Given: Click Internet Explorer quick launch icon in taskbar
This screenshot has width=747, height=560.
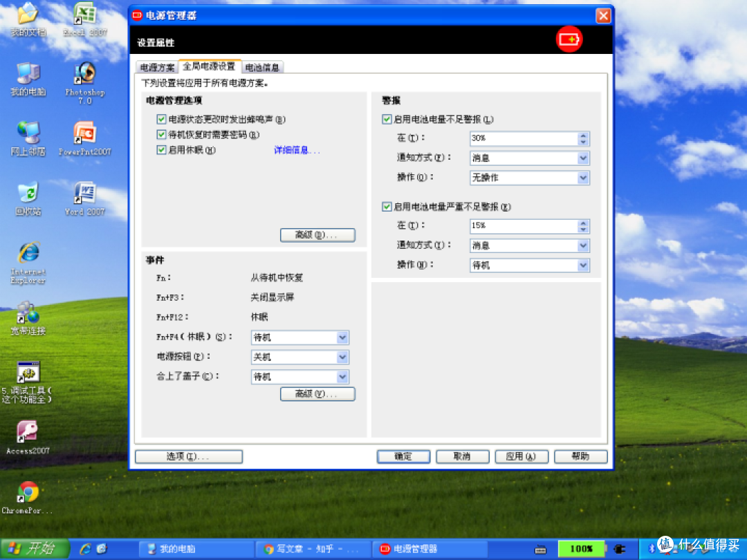Looking at the screenshot, I should pos(85,548).
